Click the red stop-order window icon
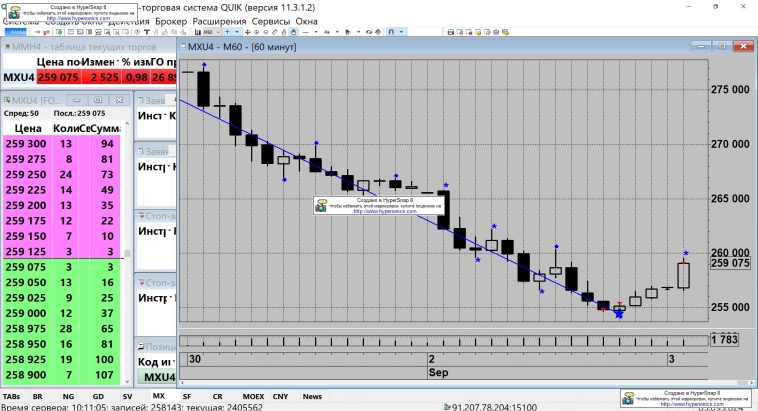 pyautogui.click(x=469, y=32)
